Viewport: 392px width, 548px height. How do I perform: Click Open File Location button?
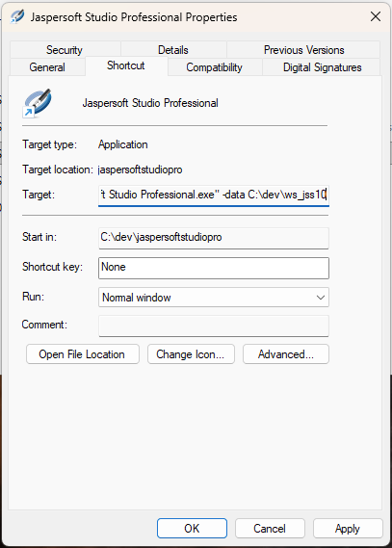tap(83, 354)
